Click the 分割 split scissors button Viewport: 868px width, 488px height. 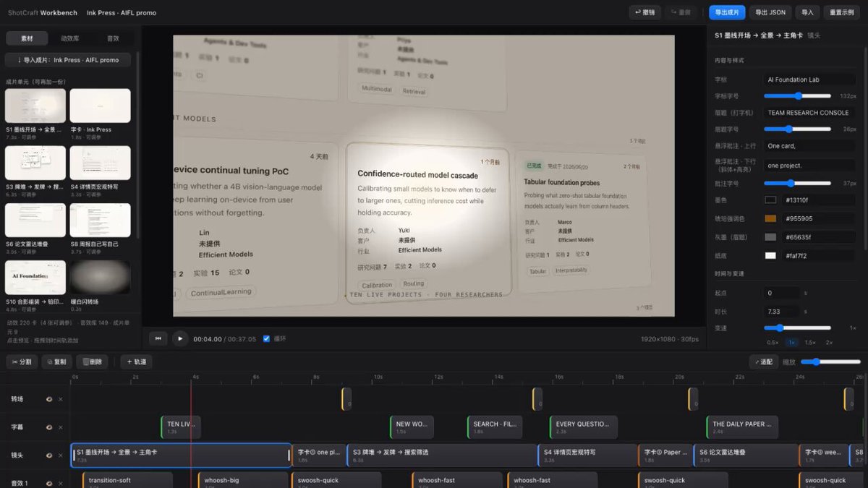[22, 361]
